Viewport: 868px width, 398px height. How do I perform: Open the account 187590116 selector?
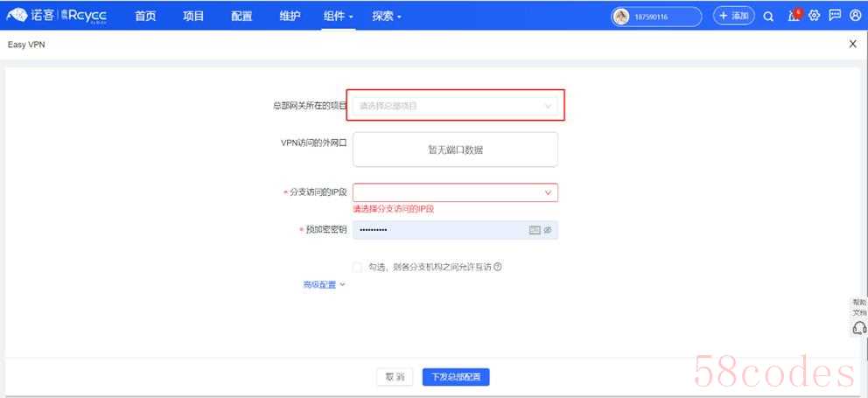point(656,17)
